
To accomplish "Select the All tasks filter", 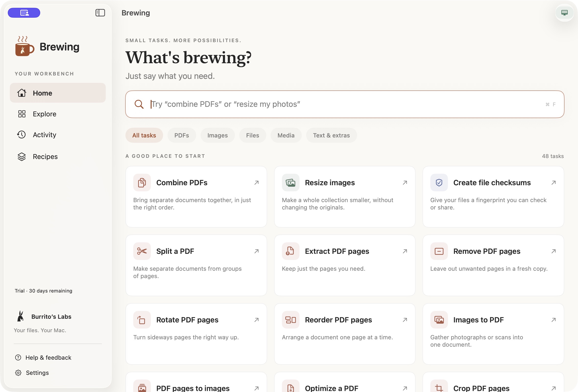I will click(x=144, y=135).
